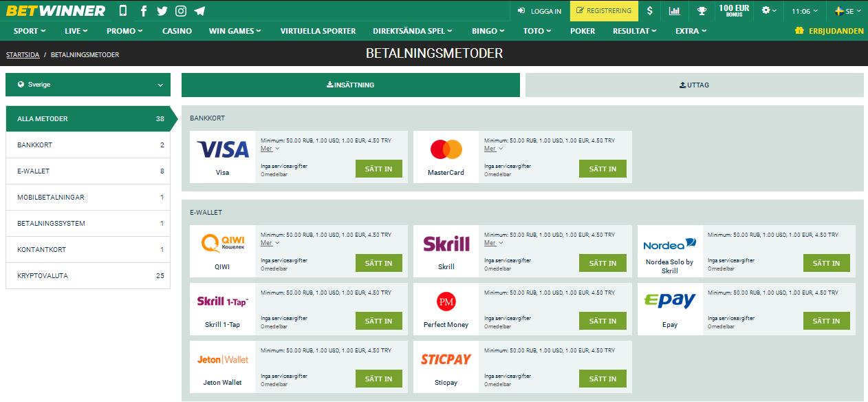The width and height of the screenshot is (868, 402).
Task: Click the Visa logo
Action: 222,149
